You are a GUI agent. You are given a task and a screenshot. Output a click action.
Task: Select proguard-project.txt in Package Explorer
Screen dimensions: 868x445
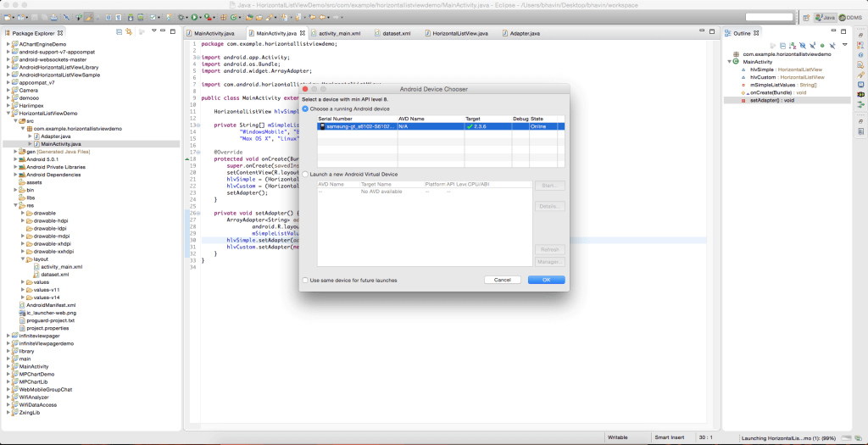click(x=50, y=320)
